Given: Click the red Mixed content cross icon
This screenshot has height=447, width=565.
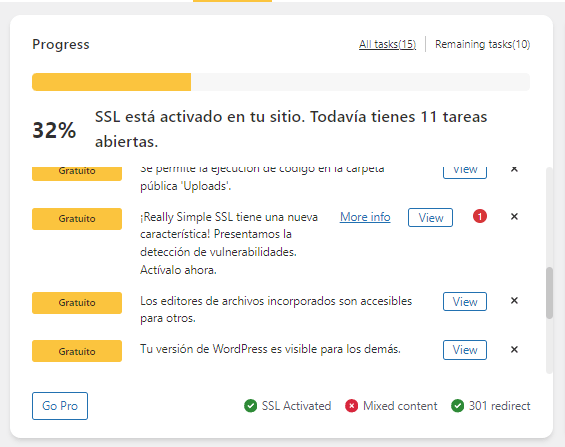Looking at the screenshot, I should coord(351,406).
